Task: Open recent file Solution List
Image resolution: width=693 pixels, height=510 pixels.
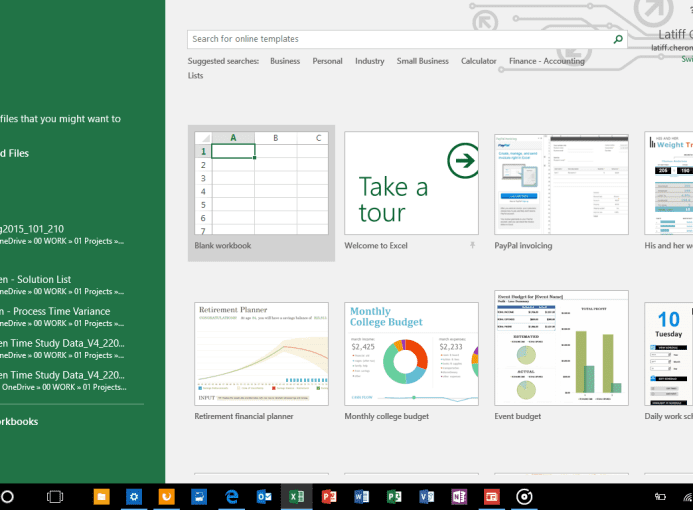Action: (x=63, y=285)
